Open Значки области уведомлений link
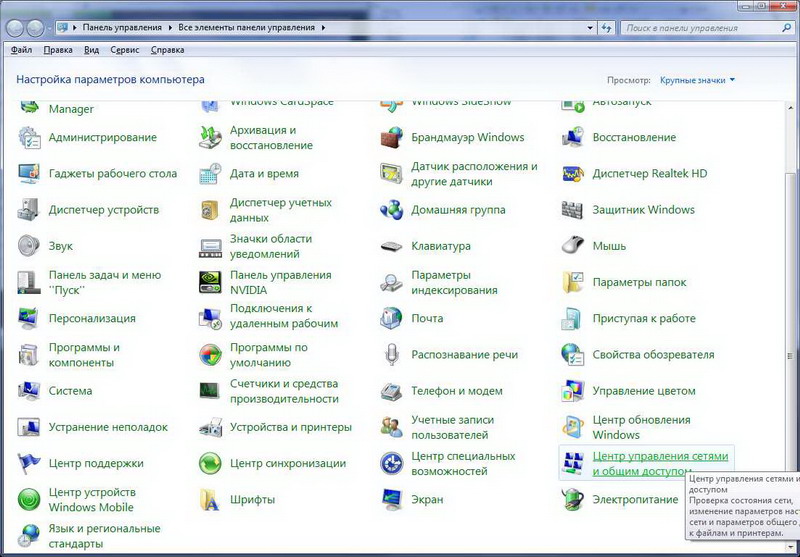This screenshot has height=557, width=800. point(271,246)
